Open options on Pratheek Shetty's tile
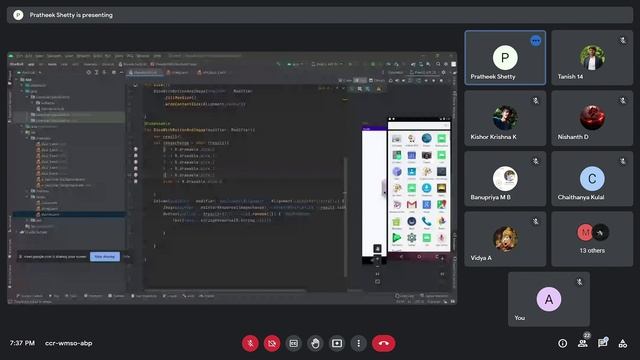 [536, 41]
